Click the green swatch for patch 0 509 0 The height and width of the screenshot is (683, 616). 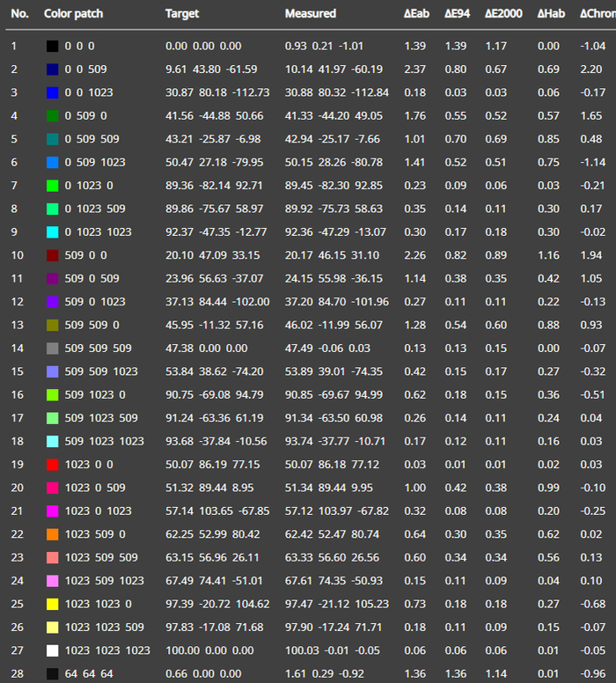click(x=52, y=116)
